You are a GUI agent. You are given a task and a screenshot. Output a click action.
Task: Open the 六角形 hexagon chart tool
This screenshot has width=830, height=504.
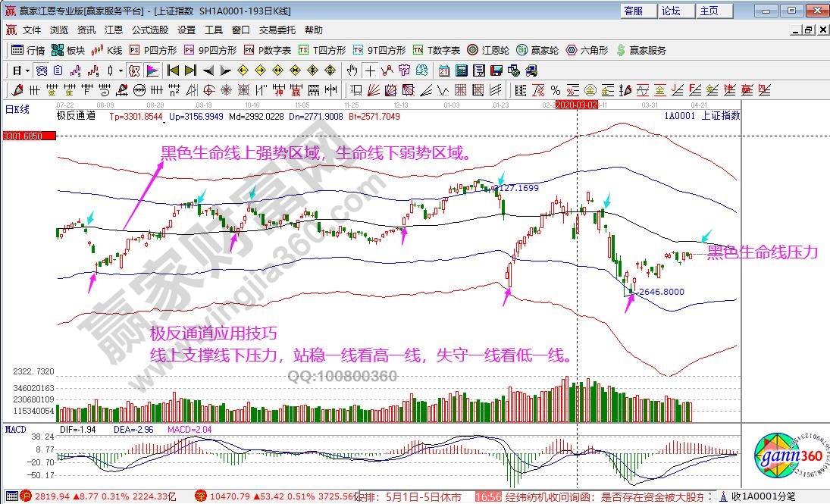point(587,50)
